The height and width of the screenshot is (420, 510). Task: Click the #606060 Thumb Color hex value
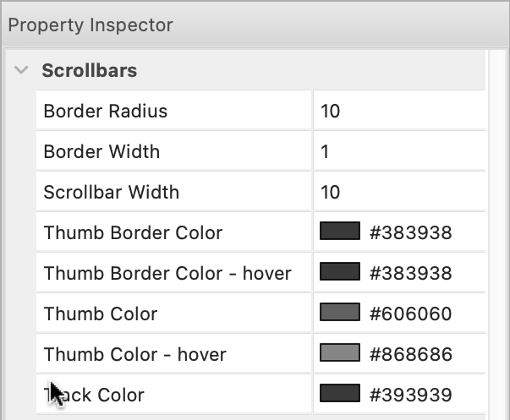(411, 314)
